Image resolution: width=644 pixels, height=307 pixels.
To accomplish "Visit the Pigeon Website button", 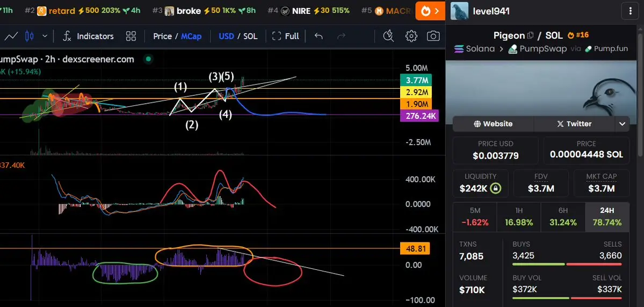I will point(493,124).
